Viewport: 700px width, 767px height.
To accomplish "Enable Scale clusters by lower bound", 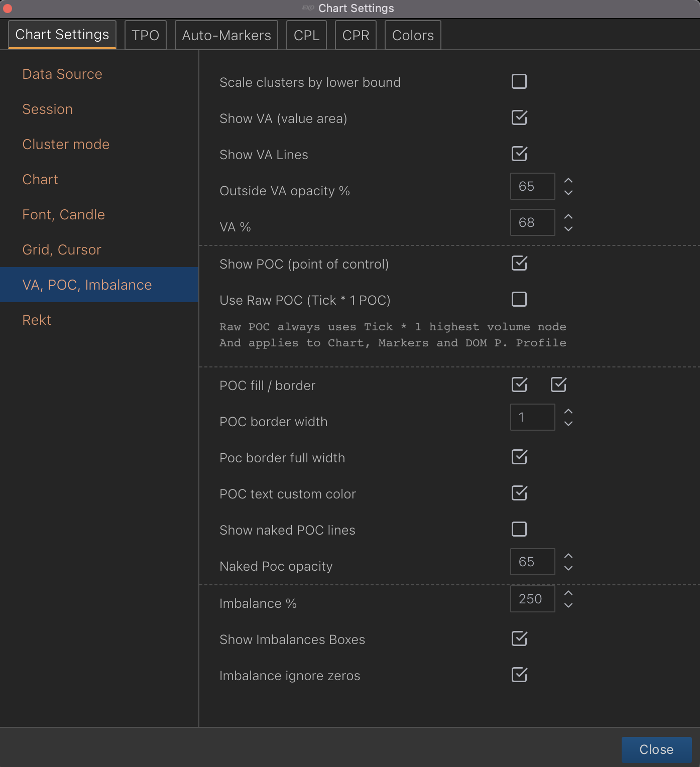I will pos(519,81).
